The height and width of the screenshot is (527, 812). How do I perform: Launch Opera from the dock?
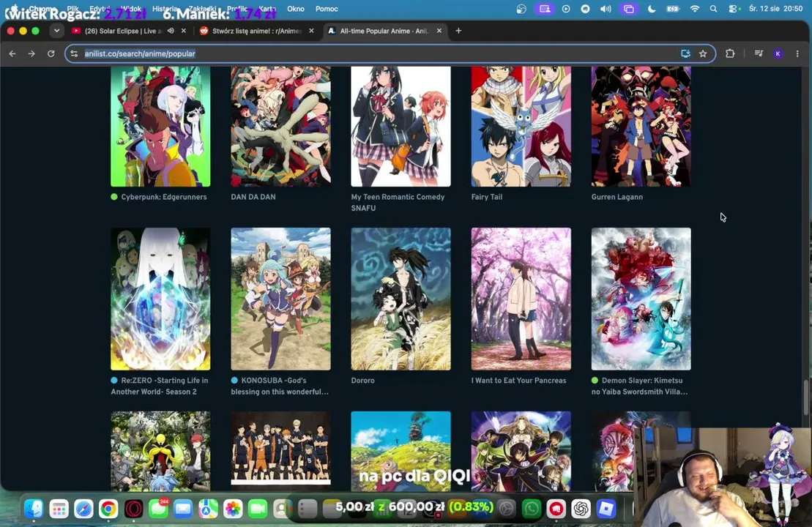pyautogui.click(x=133, y=509)
